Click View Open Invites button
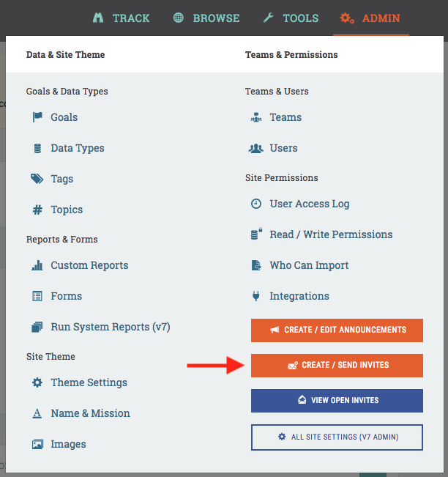This screenshot has height=477, width=448. 337,400
